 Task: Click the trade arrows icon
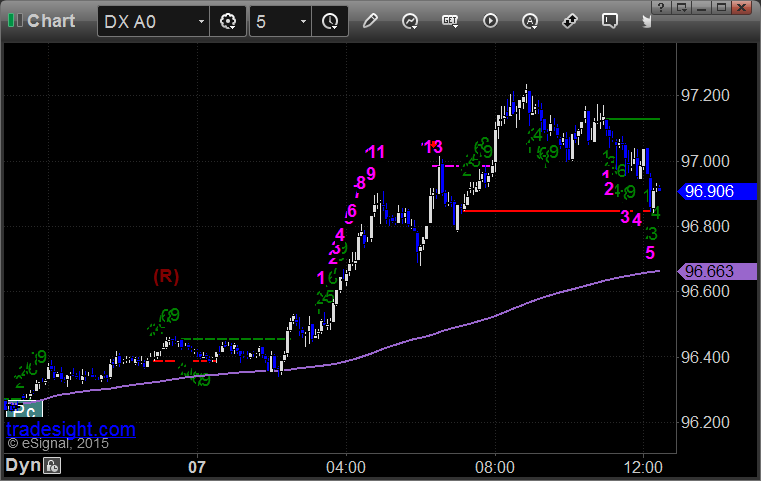[x=569, y=21]
